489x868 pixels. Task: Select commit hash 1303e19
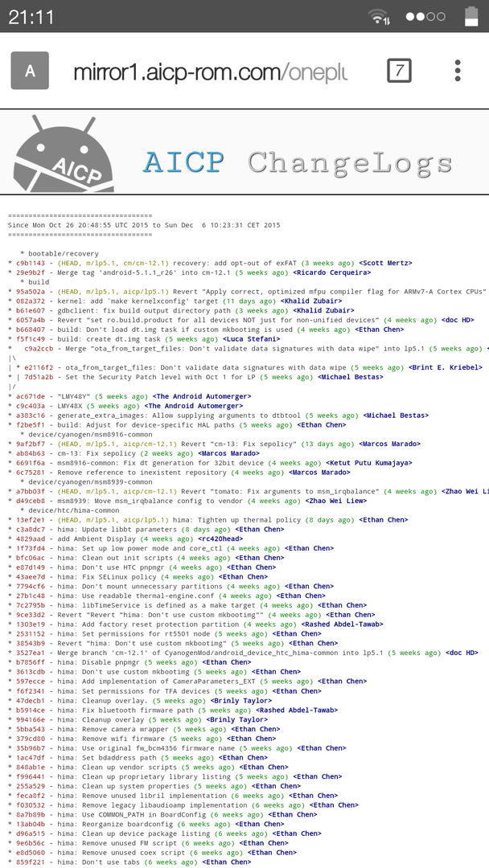point(31,624)
